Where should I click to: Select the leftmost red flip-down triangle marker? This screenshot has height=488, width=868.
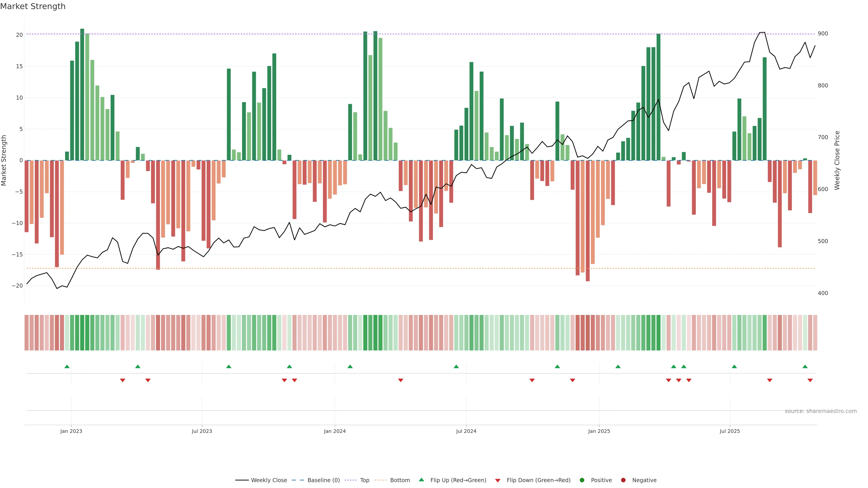click(x=123, y=380)
